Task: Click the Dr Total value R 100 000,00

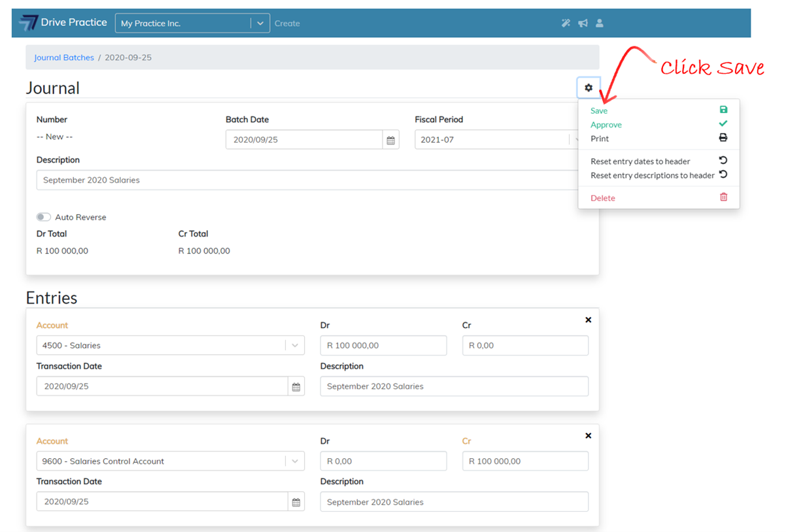Action: [x=62, y=251]
